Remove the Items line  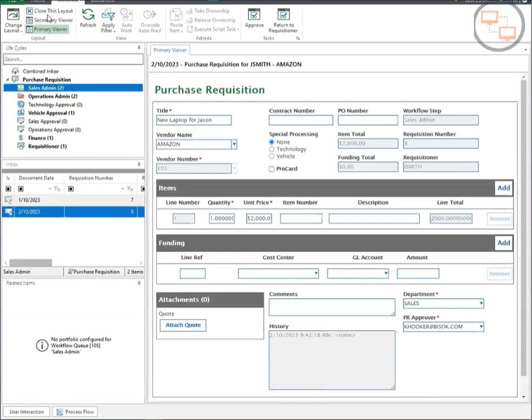point(500,219)
